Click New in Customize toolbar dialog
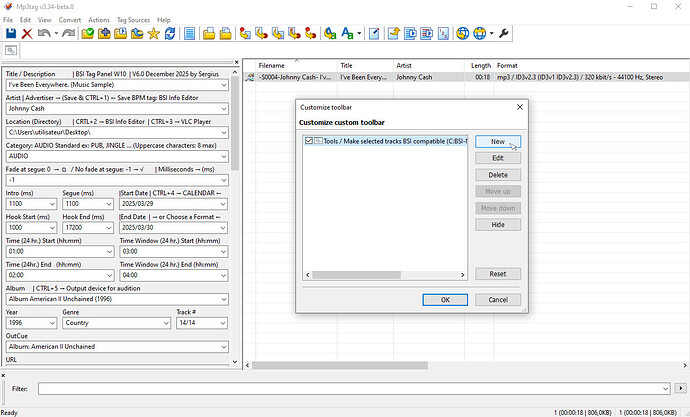 pyautogui.click(x=498, y=142)
